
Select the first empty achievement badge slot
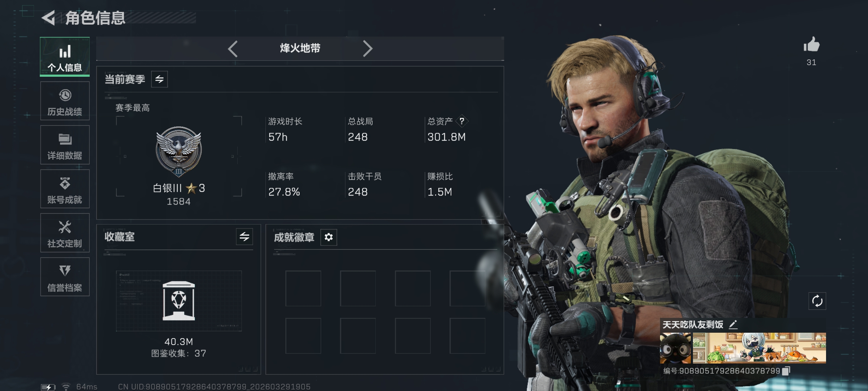303,289
